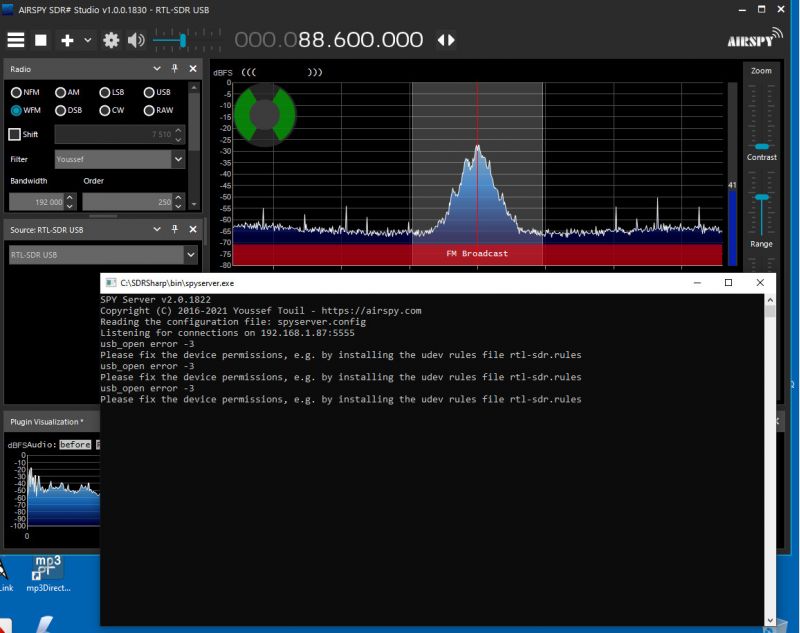This screenshot has width=800, height=633.
Task: Increase filter Order with the up arrow
Action: [x=178, y=197]
